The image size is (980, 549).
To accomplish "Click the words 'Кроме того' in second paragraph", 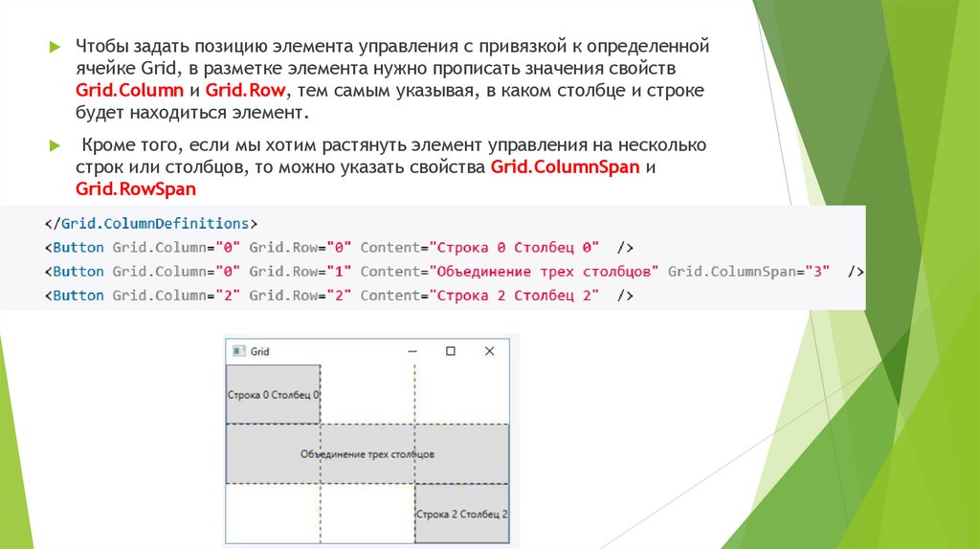I will (x=132, y=144).
